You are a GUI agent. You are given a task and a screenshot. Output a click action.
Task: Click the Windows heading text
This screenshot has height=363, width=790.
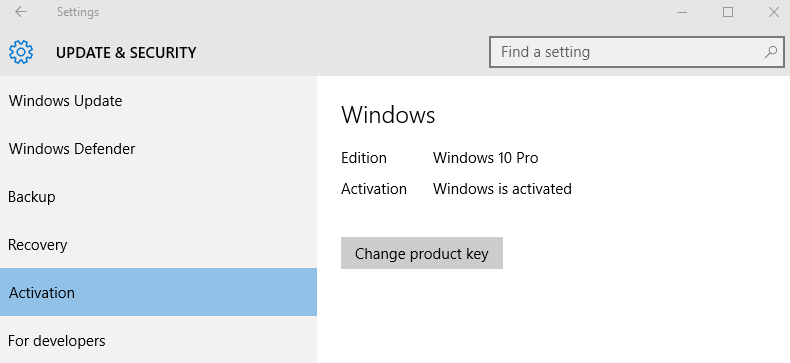pos(388,115)
